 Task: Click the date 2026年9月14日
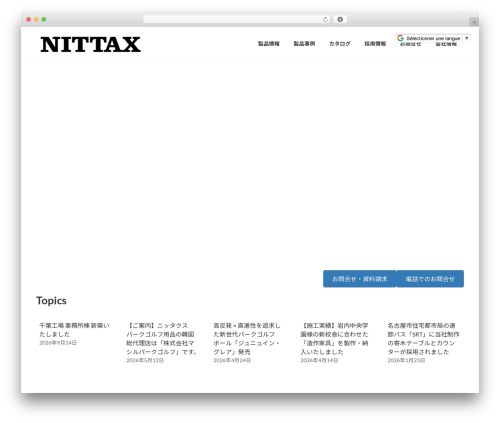58,343
